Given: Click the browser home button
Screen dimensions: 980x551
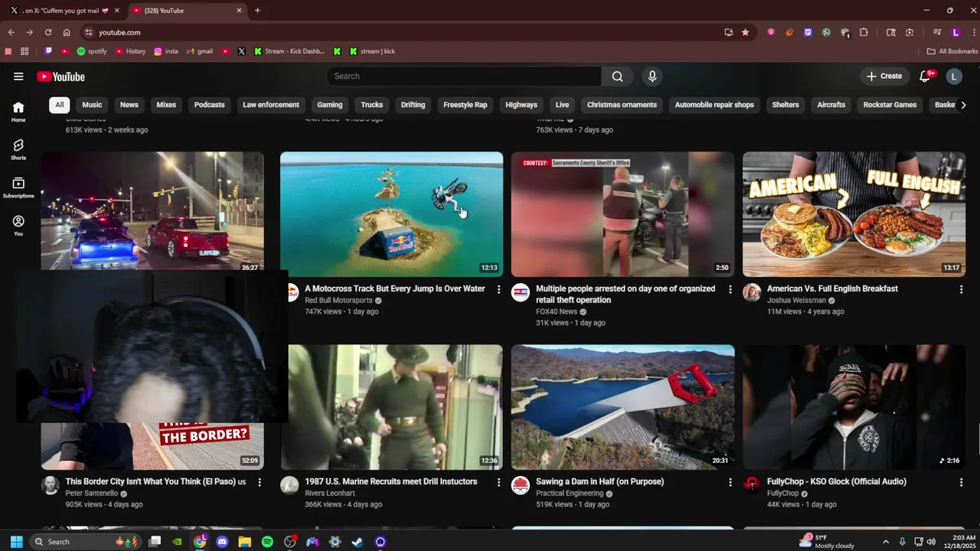Looking at the screenshot, I should pyautogui.click(x=67, y=32).
